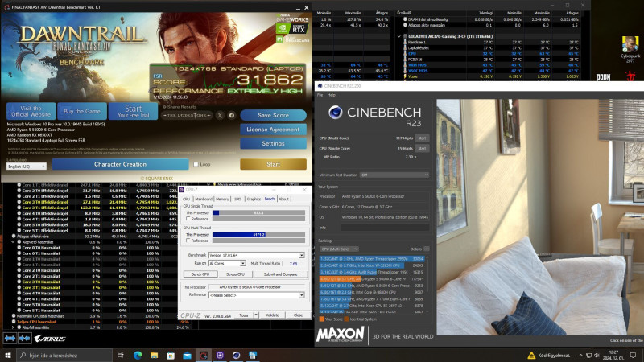Switch to HWiNFO taskbar icon
Viewport: 644px width, 362px height.
[253, 355]
